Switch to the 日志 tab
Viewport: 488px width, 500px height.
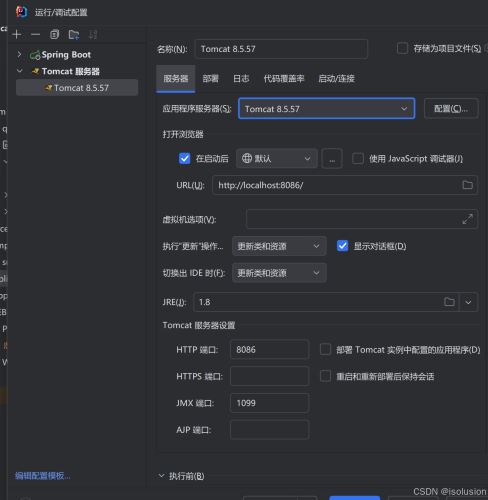tap(241, 79)
